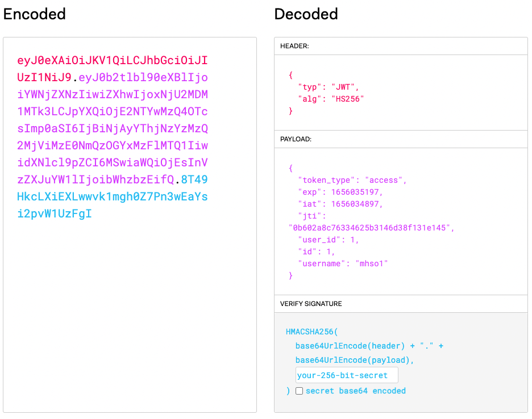Click the HEADER: section label
Screen dimensions: 532x419
(294, 46)
